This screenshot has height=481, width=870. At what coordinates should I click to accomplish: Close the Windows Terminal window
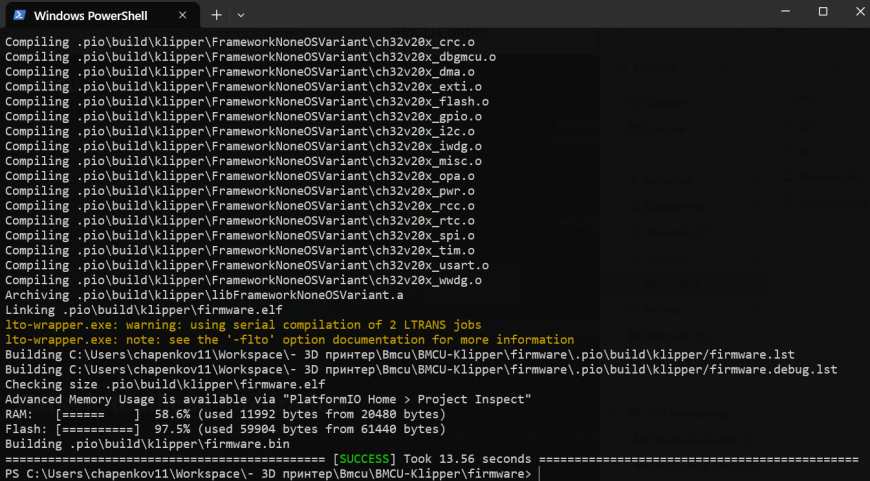pos(859,12)
